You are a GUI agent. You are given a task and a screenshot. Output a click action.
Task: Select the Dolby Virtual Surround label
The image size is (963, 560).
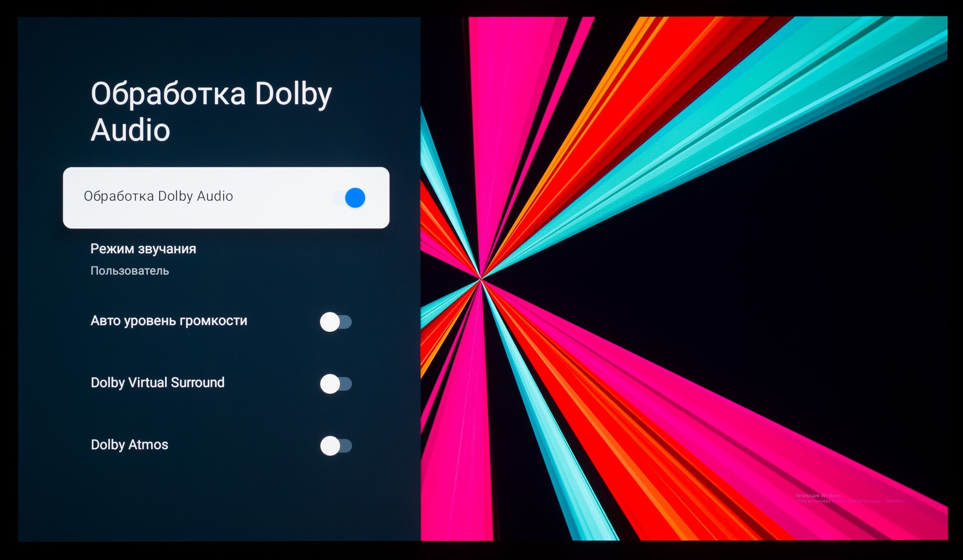157,383
